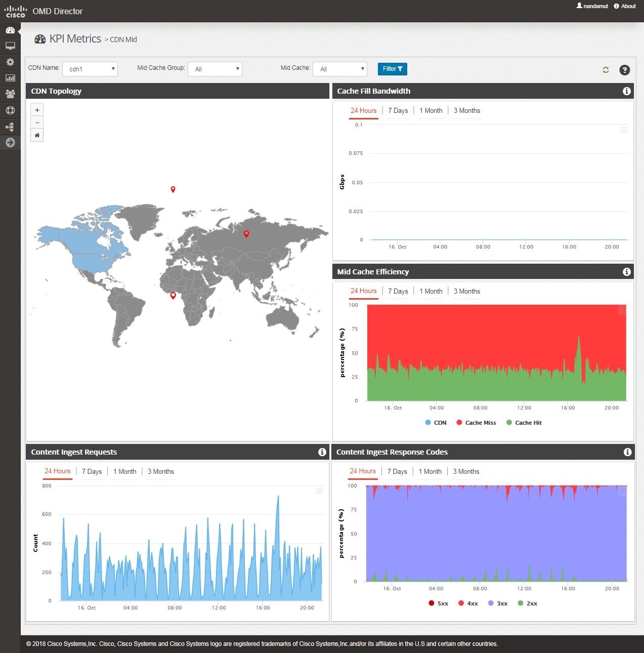Select 1 Month in Mid Cache Efficiency

point(431,291)
